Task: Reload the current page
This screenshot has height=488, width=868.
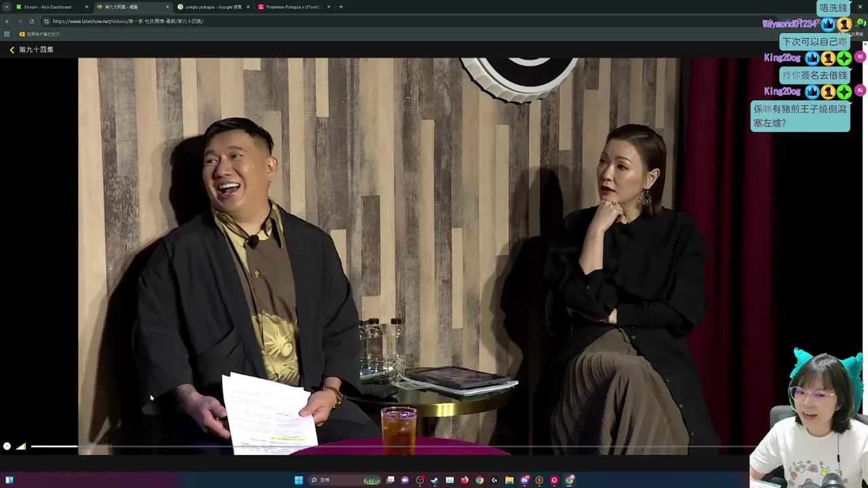Action: coord(31,21)
